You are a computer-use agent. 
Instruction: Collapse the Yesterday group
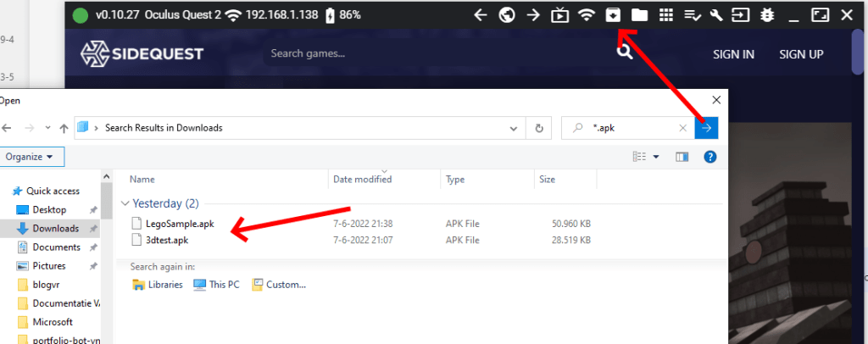click(126, 203)
